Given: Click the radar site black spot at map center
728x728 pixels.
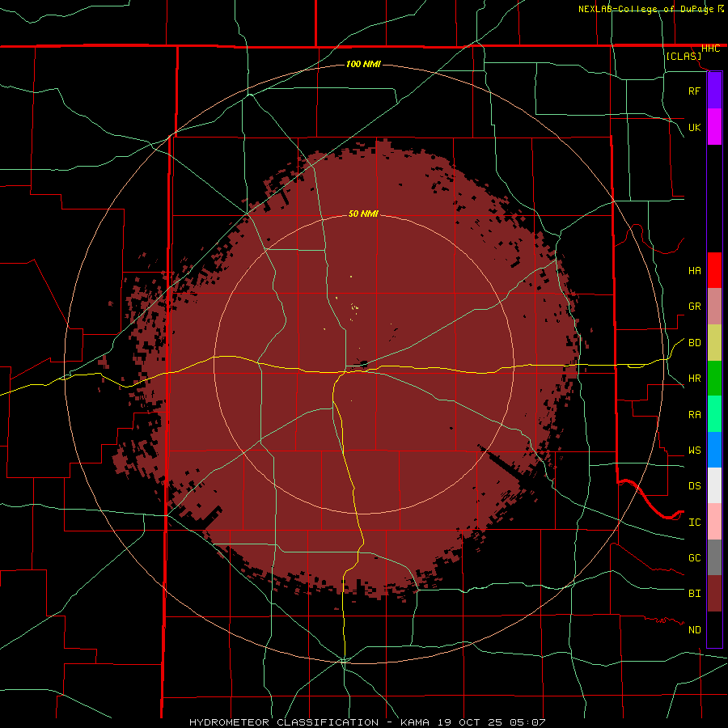Looking at the screenshot, I should [363, 363].
